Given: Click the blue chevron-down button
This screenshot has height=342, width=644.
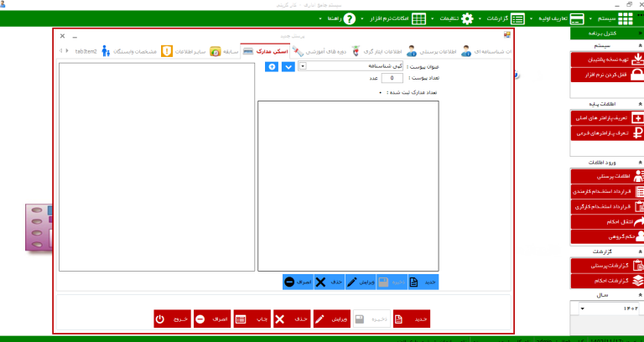Looking at the screenshot, I should click(288, 65).
